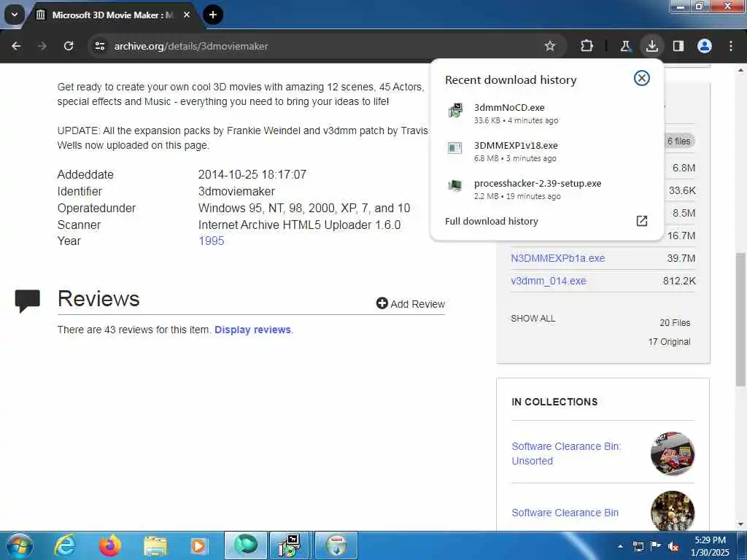Switch to the installer setup taskbar item
The image size is (747, 560).
[x=290, y=545]
